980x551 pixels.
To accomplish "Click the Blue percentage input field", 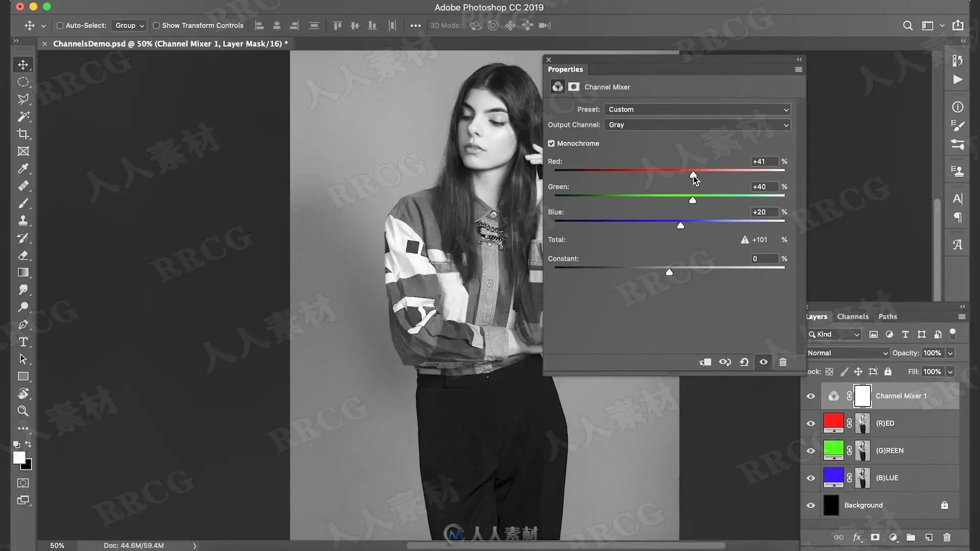I will pyautogui.click(x=764, y=212).
